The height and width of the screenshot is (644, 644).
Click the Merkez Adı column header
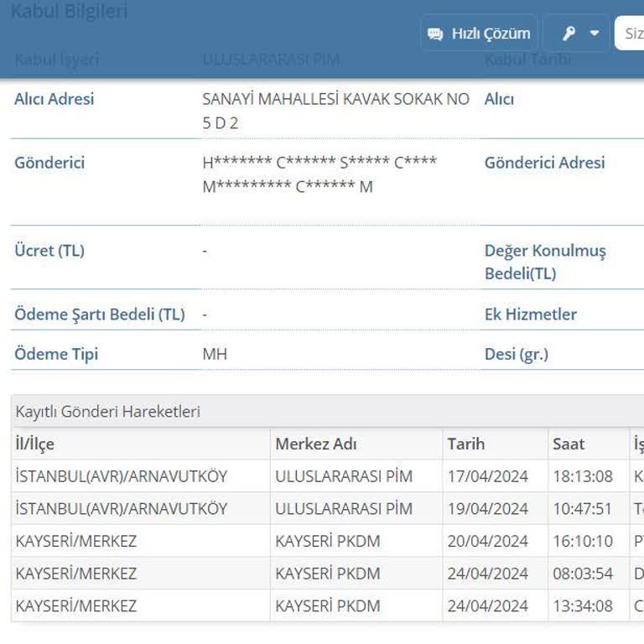tap(315, 444)
